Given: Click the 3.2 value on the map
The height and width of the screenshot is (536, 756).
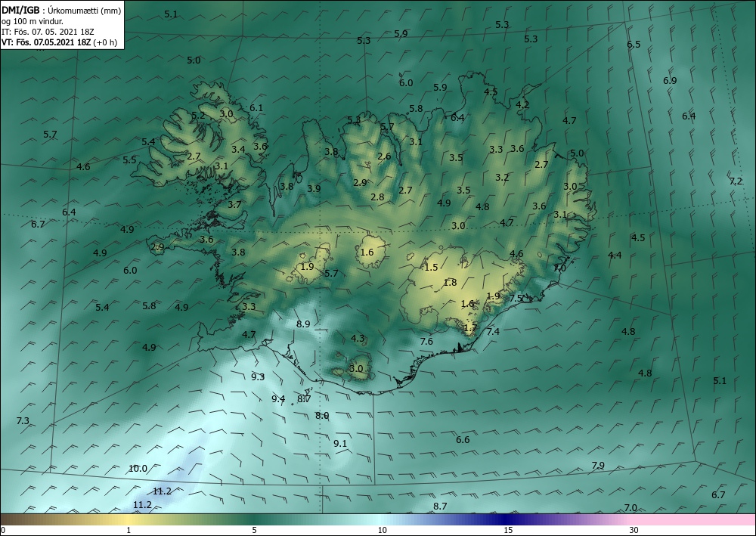Looking at the screenshot, I should click(503, 178).
